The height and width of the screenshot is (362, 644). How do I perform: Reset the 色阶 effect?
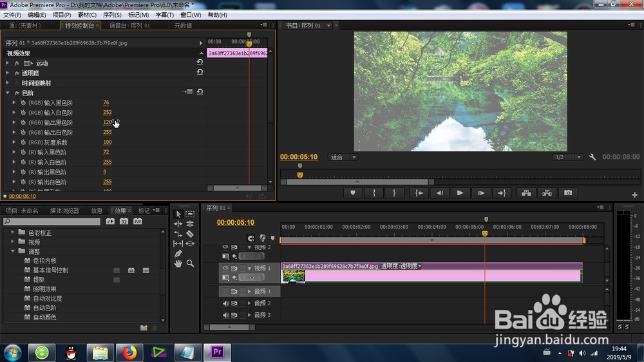coord(200,91)
